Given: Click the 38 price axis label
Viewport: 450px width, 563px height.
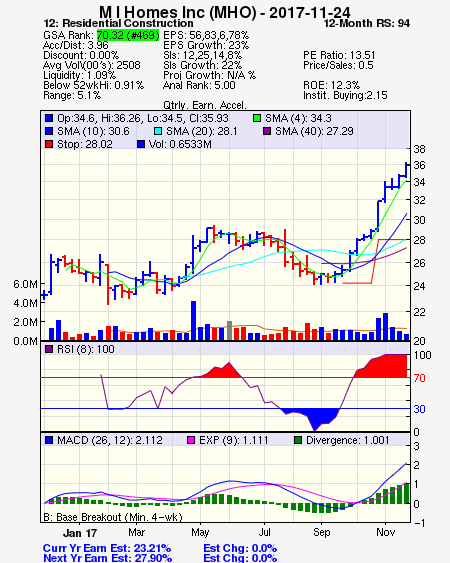Looking at the screenshot, I should (419, 149).
